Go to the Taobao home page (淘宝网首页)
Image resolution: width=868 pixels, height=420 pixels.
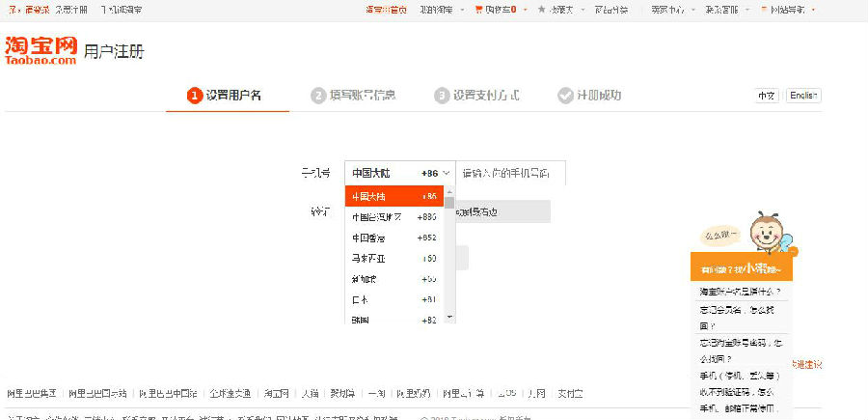387,10
